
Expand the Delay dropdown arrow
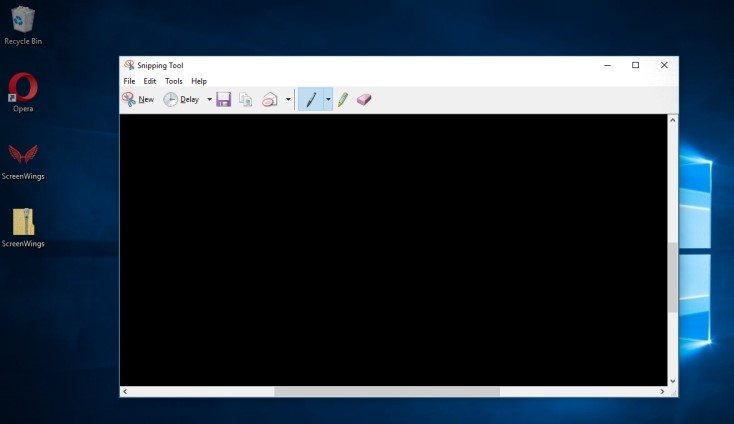209,100
